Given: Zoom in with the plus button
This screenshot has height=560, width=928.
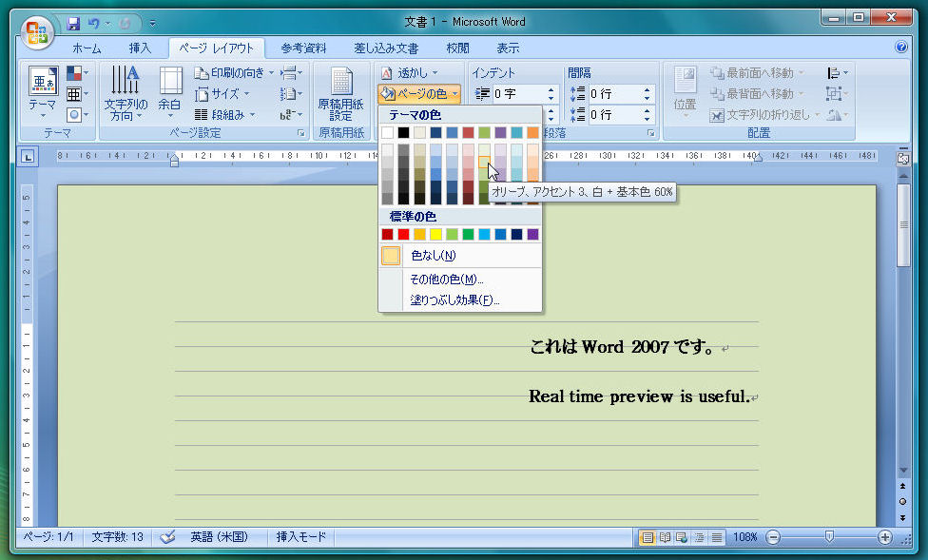Looking at the screenshot, I should 885,537.
